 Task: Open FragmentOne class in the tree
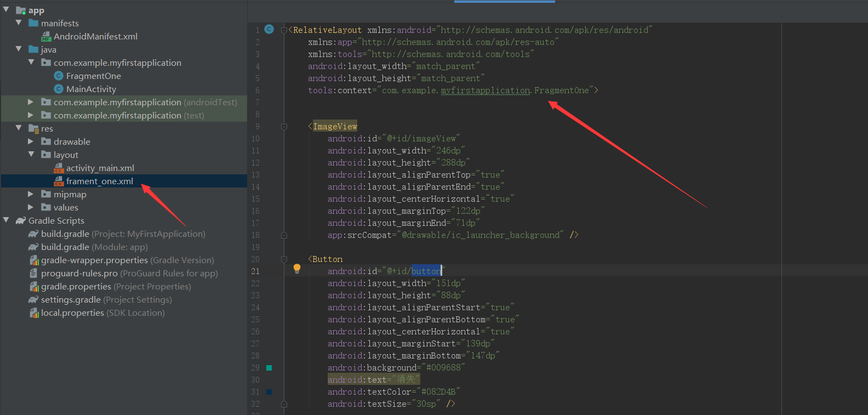pos(94,76)
